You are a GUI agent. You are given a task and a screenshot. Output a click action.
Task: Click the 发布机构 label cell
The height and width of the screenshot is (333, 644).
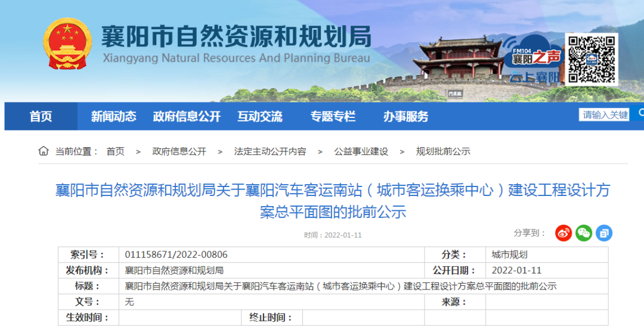[88, 270]
